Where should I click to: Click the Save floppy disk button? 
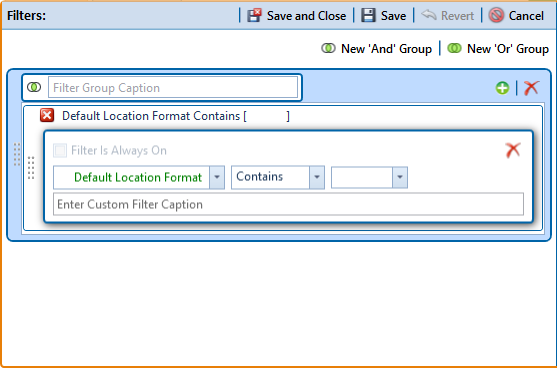tap(384, 16)
